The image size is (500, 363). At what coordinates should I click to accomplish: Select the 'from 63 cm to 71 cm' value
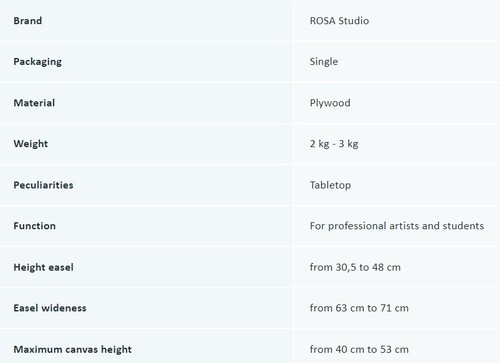[x=359, y=308]
